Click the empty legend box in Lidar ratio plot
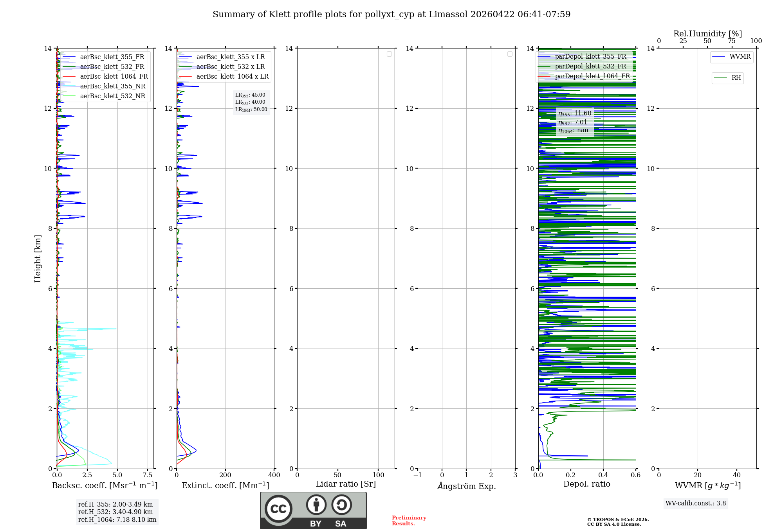This screenshot has height=532, width=783. coord(389,54)
